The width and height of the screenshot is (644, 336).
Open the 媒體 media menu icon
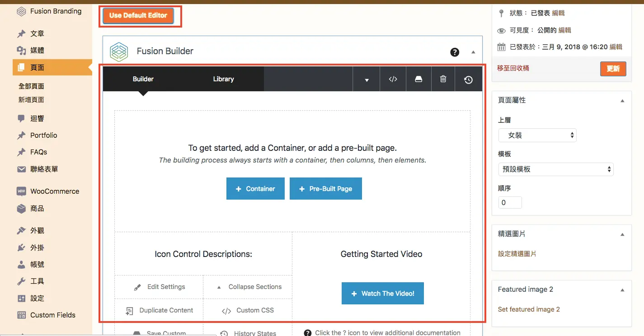click(x=21, y=51)
